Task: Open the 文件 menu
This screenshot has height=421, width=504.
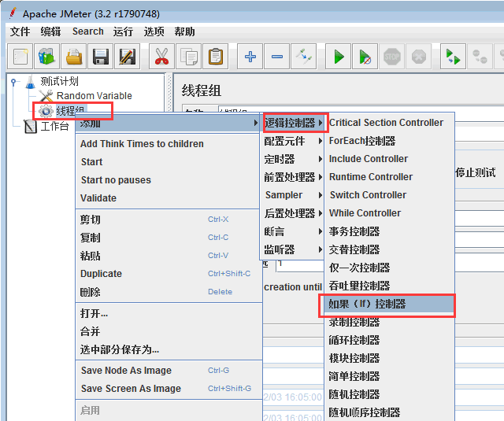Action: point(20,31)
